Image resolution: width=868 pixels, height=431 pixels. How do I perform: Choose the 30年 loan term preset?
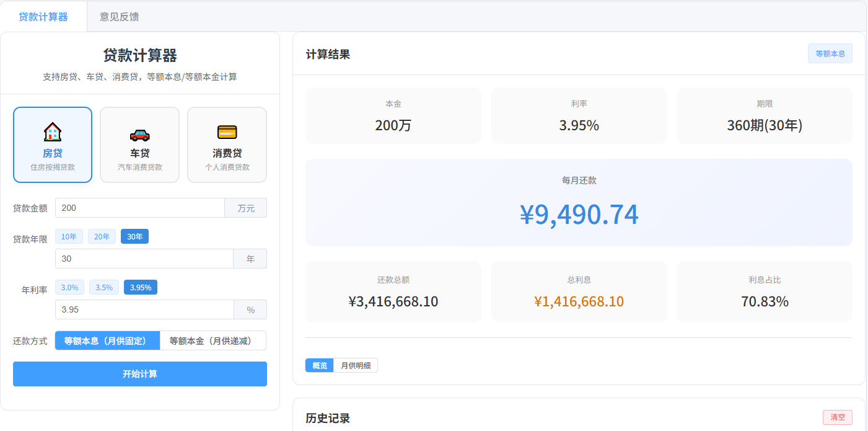(x=134, y=236)
